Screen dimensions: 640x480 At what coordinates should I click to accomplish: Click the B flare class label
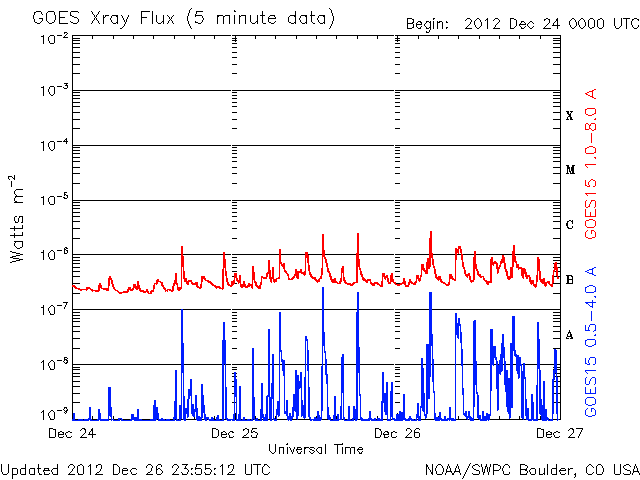click(570, 280)
